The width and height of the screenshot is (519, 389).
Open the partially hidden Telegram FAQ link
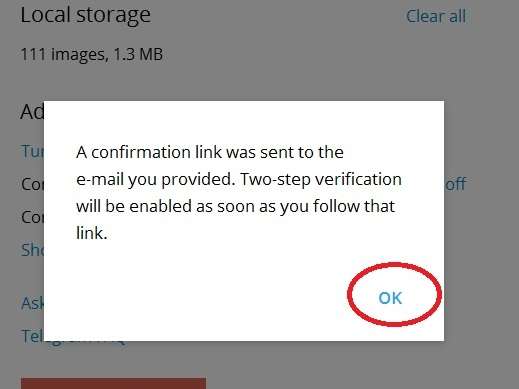tap(73, 337)
